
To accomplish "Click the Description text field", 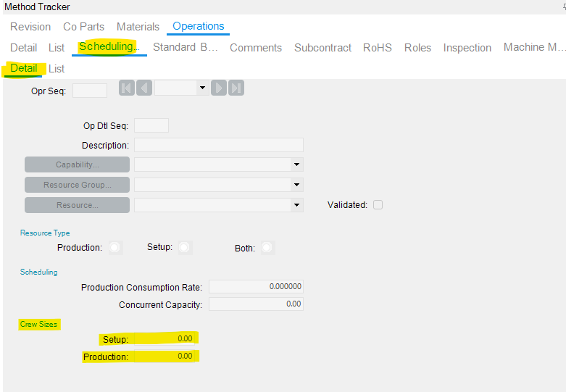I will 219,145.
